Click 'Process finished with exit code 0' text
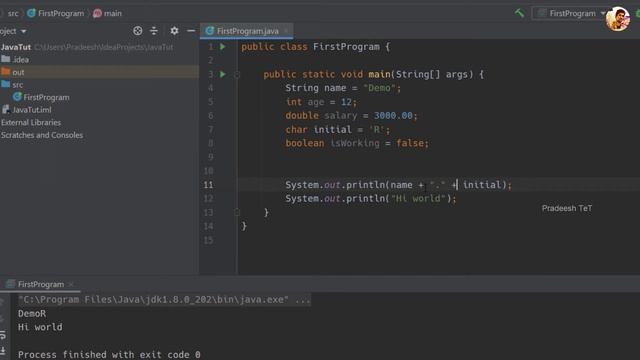This screenshot has width=640, height=360. coord(109,354)
